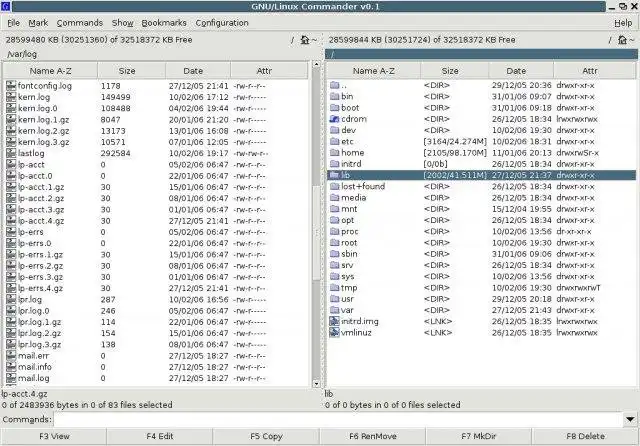640x446 pixels.
Task: Select the lost+found folder icon
Action: point(334,186)
